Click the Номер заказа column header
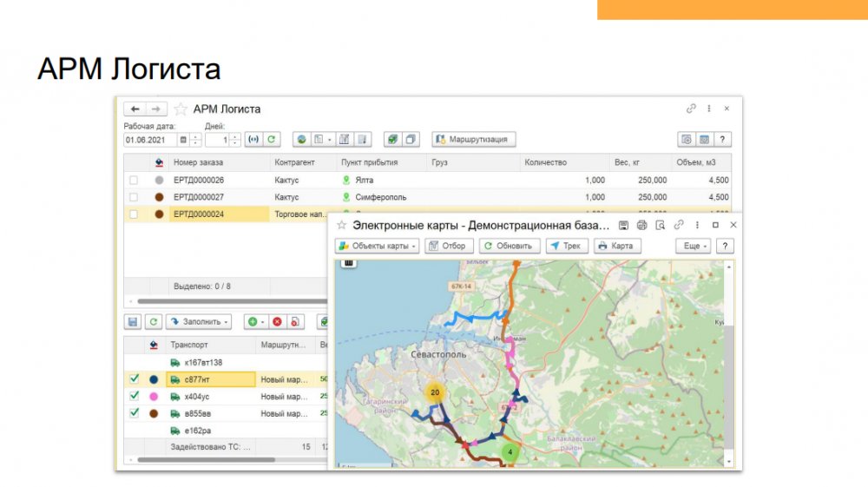868x487 pixels. pos(198,162)
